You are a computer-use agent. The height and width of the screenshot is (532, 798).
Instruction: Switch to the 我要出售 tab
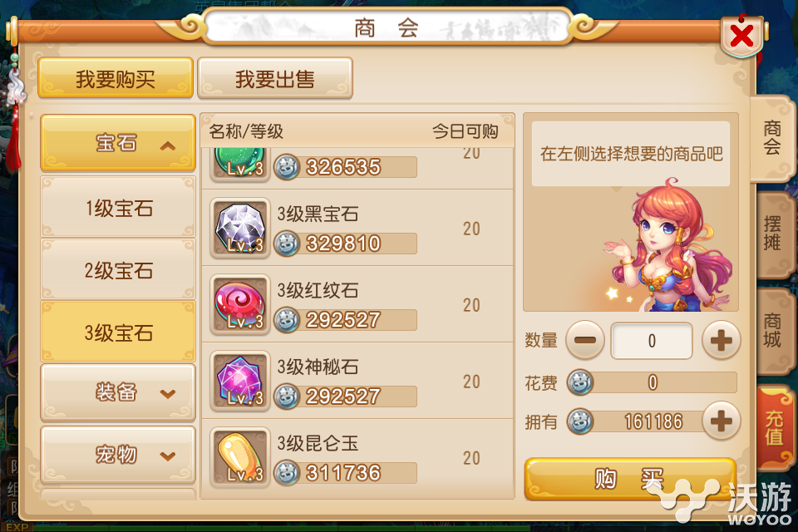tap(275, 78)
